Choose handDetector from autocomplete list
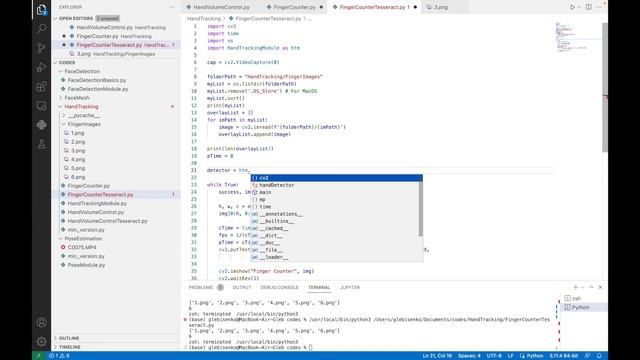Viewport: 640px width, 360px height. pos(336,185)
